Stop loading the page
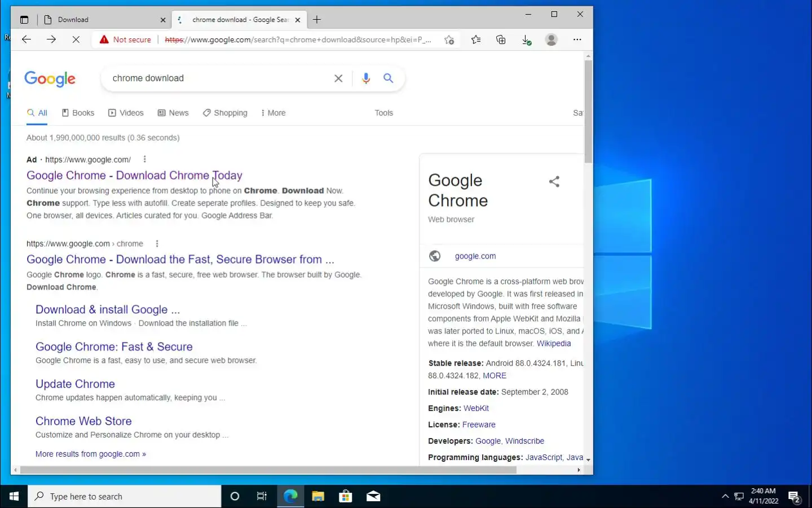This screenshot has height=508, width=812. 76,40
